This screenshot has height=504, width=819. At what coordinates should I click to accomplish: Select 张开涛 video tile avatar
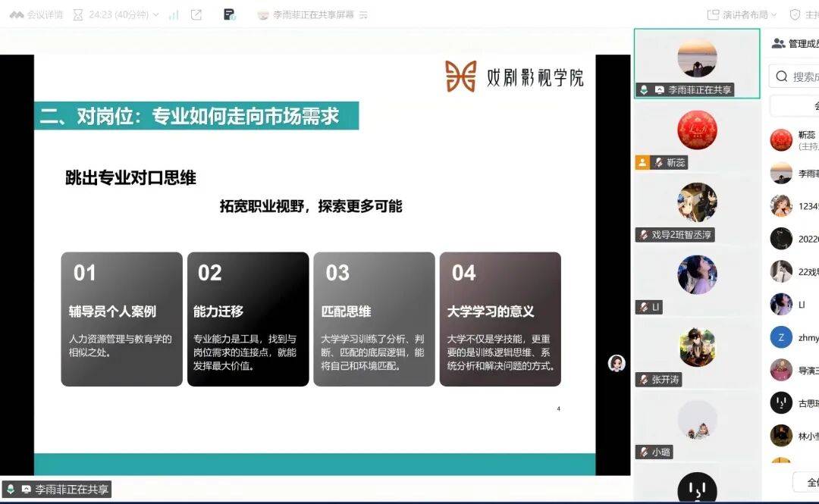coord(697,347)
